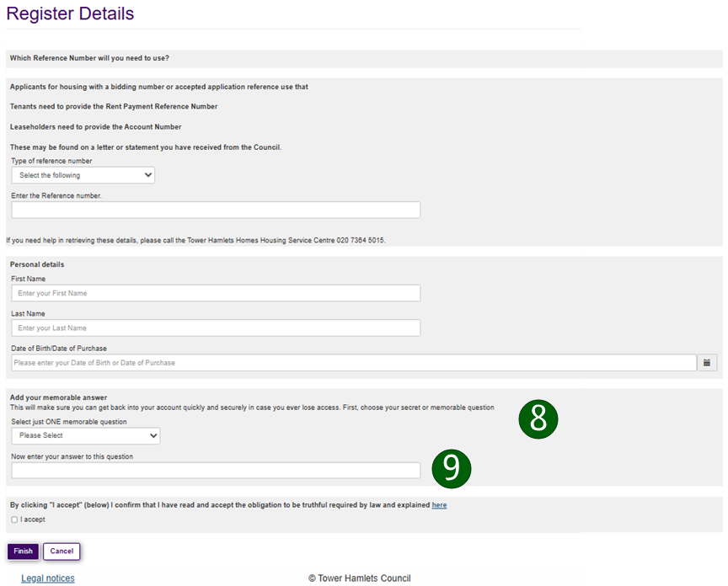Click the Finish button
This screenshot has width=728, height=586.
[x=23, y=551]
